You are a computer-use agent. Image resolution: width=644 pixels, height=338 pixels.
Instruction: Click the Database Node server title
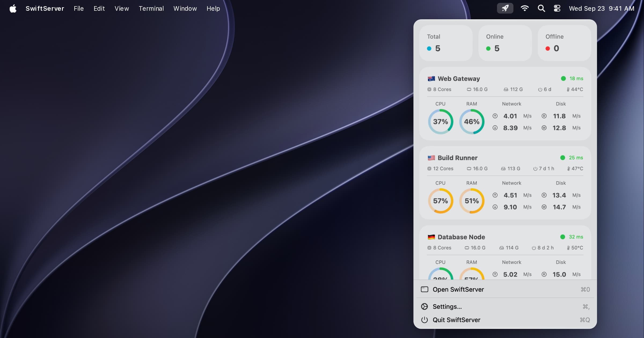(x=461, y=237)
